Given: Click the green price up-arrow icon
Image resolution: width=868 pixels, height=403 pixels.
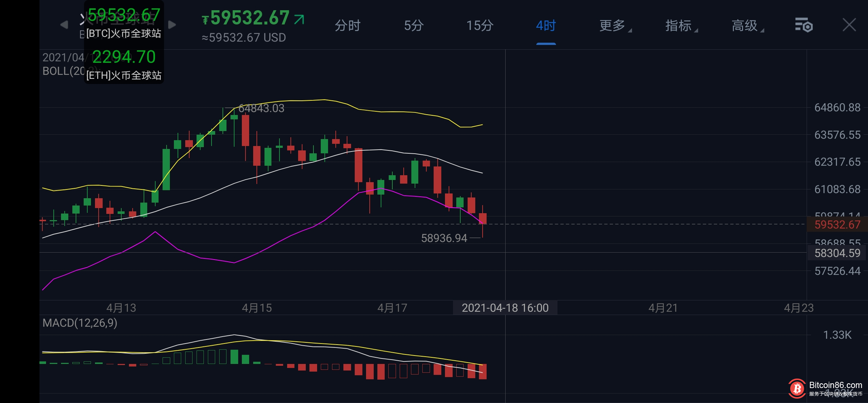Looking at the screenshot, I should (299, 19).
